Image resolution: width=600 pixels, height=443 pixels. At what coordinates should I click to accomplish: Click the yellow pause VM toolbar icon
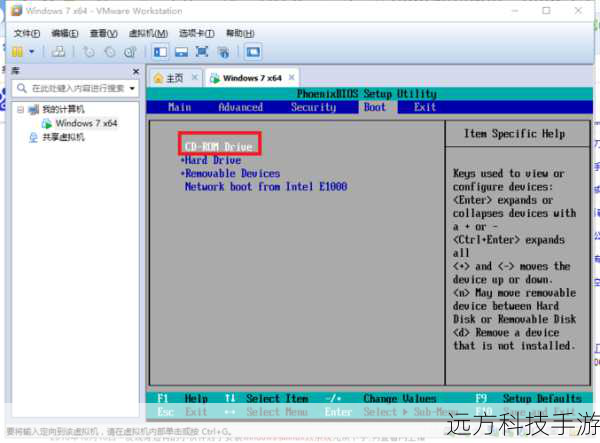(x=17, y=52)
